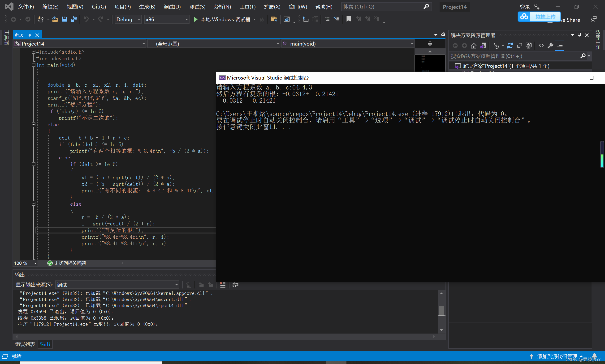Open Find in Files folder-search icon
This screenshot has height=364, width=605.
point(274,19)
